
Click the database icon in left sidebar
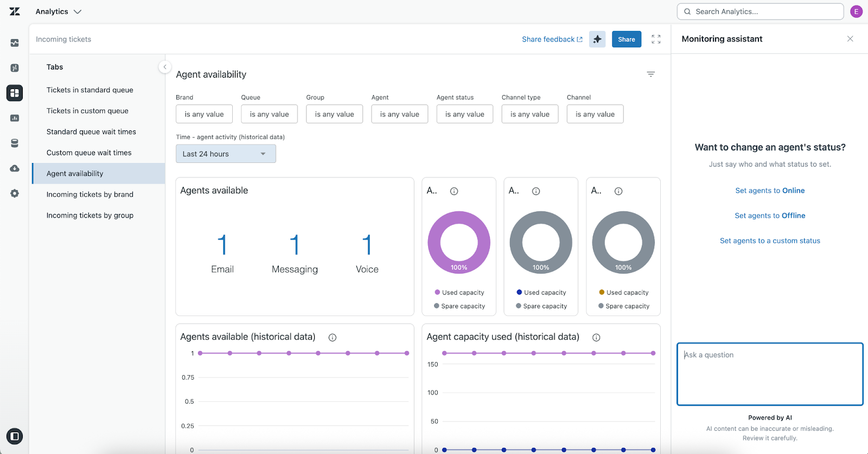(15, 143)
